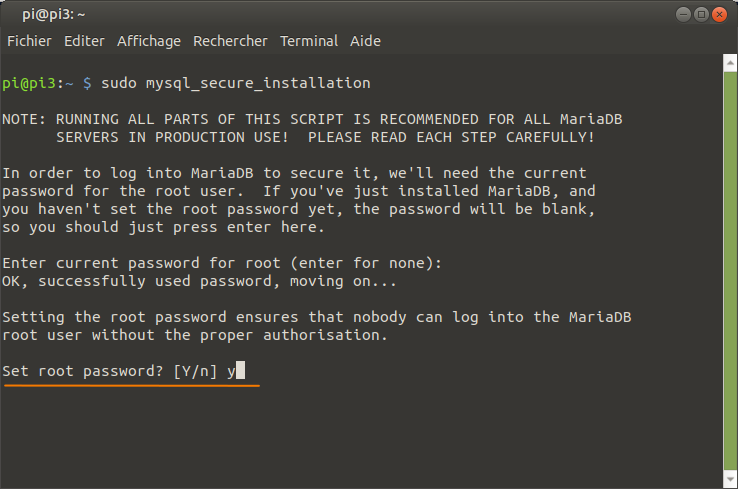Click the sudo mysql_secure_installation command text
Screen dimensions: 738x489
click(236, 83)
